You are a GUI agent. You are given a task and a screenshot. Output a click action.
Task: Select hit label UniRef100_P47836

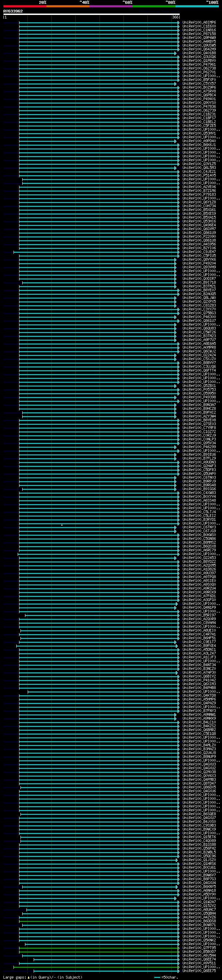pos(199,106)
